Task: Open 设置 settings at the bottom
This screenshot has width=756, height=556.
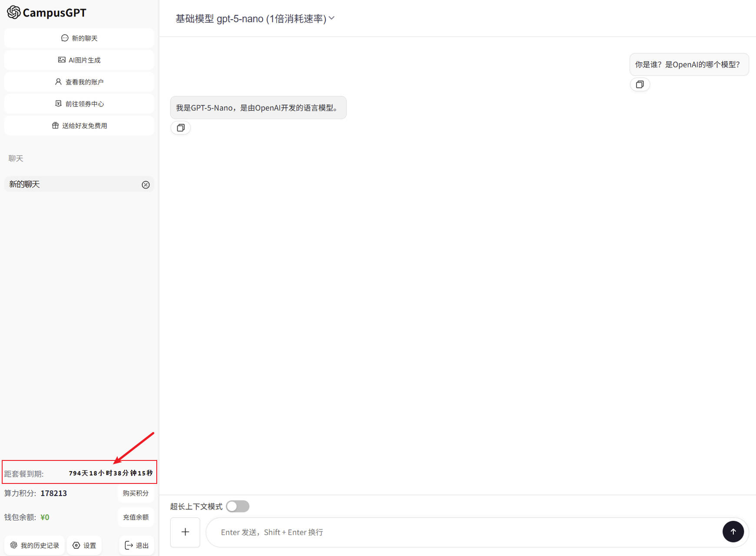Action: (x=84, y=545)
